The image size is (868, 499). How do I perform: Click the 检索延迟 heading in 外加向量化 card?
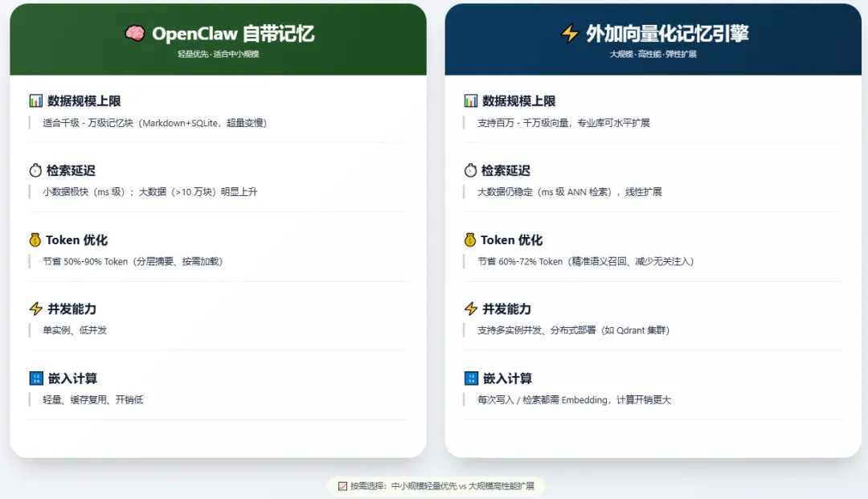(506, 170)
